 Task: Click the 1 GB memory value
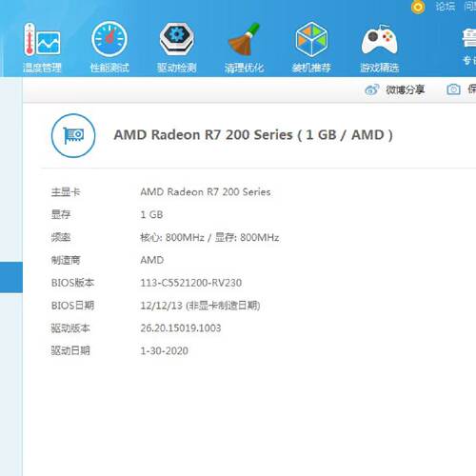[151, 215]
